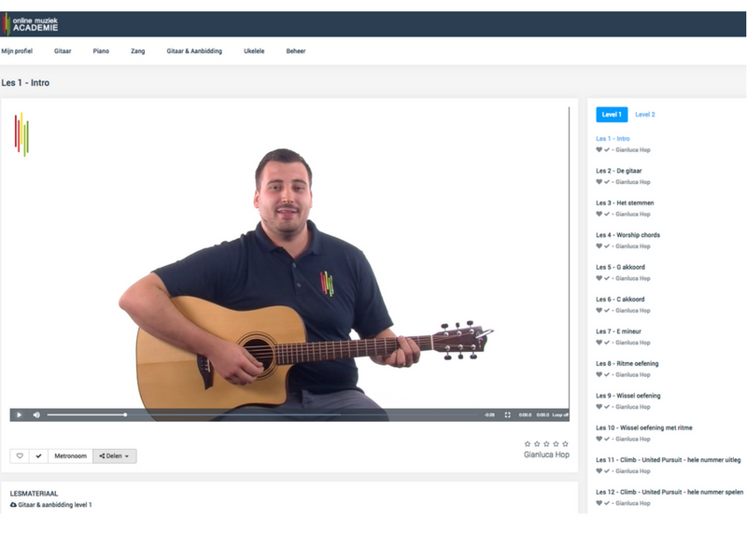
Task: Click the Metronoom button
Action: [70, 456]
